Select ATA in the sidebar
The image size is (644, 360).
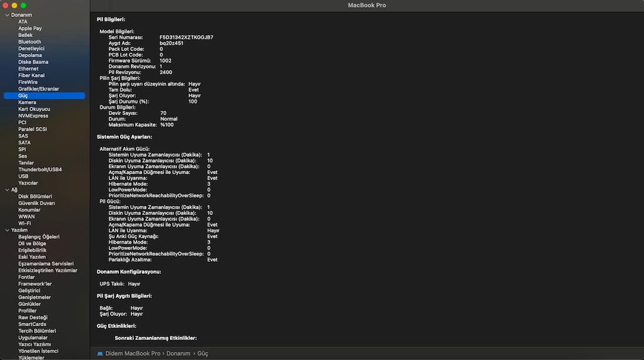tap(23, 22)
